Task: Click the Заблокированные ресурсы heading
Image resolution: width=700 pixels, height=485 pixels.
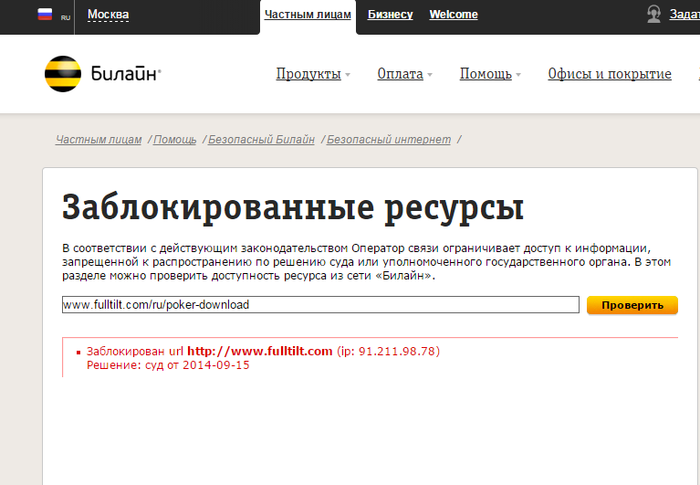Action: (x=293, y=207)
